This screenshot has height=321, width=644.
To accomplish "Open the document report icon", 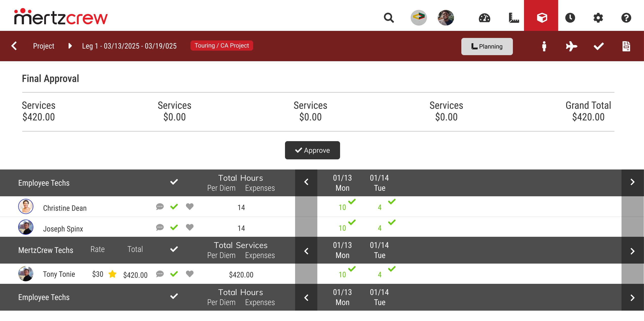I will click(626, 46).
